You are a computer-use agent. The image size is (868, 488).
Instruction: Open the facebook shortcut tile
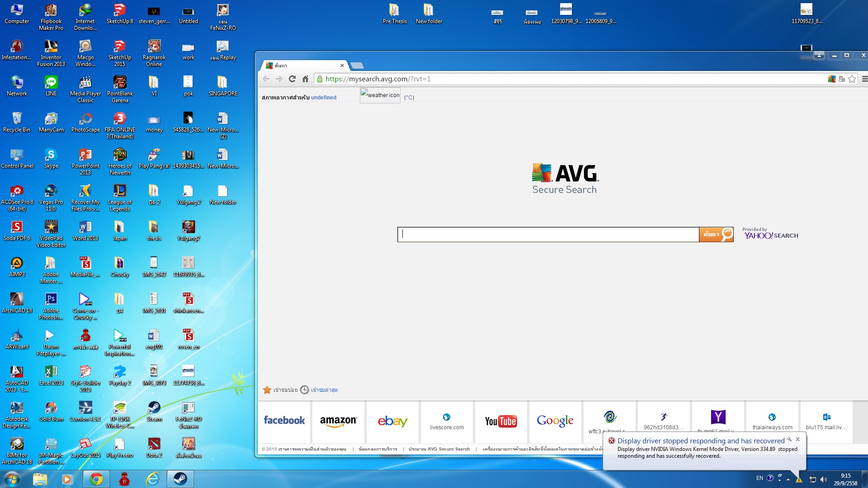pos(284,421)
